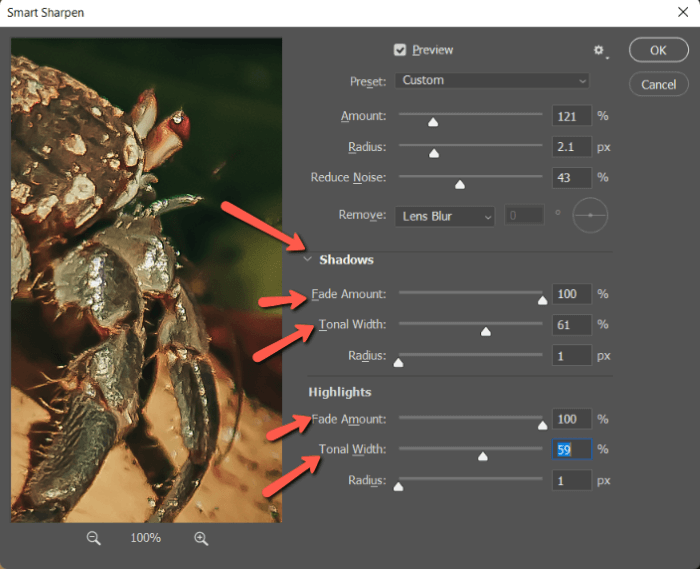Open the Remove Lens Blur dropdown

pos(446,215)
